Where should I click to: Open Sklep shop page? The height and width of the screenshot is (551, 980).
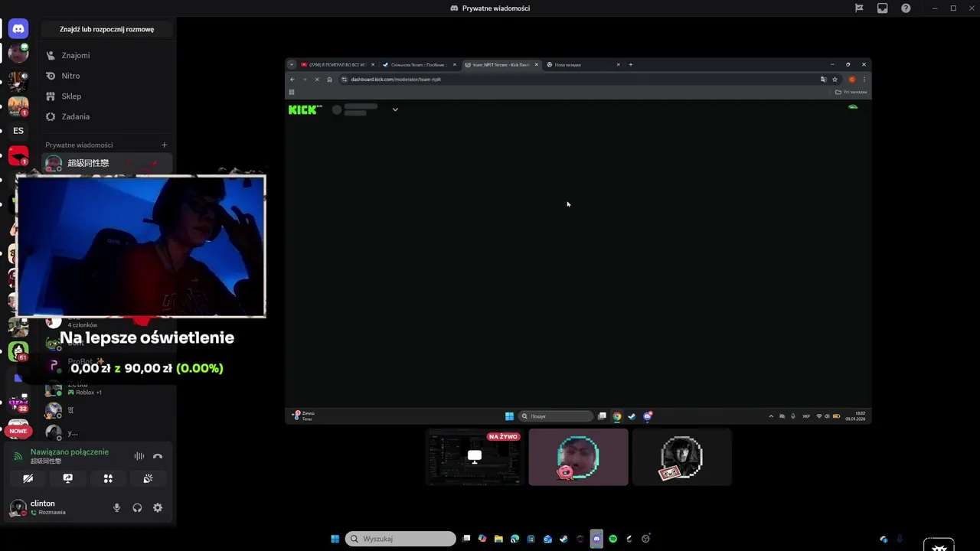(107, 96)
